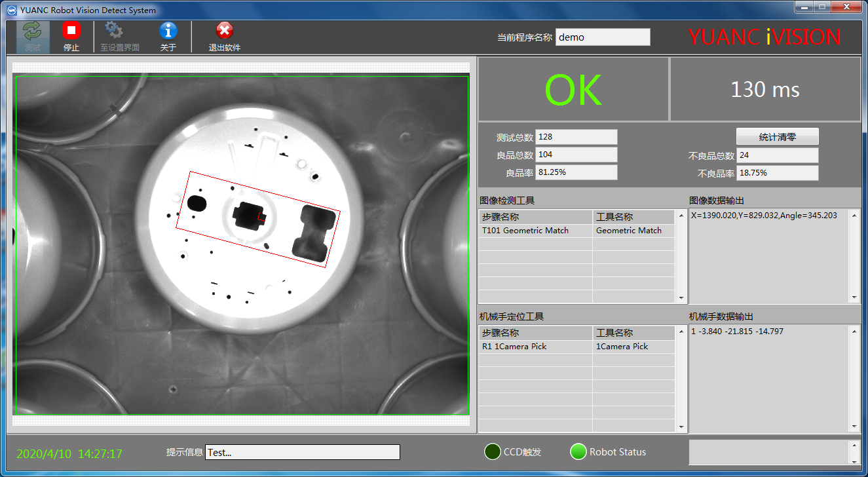
Task: Click the total test count field
Action: (x=576, y=137)
